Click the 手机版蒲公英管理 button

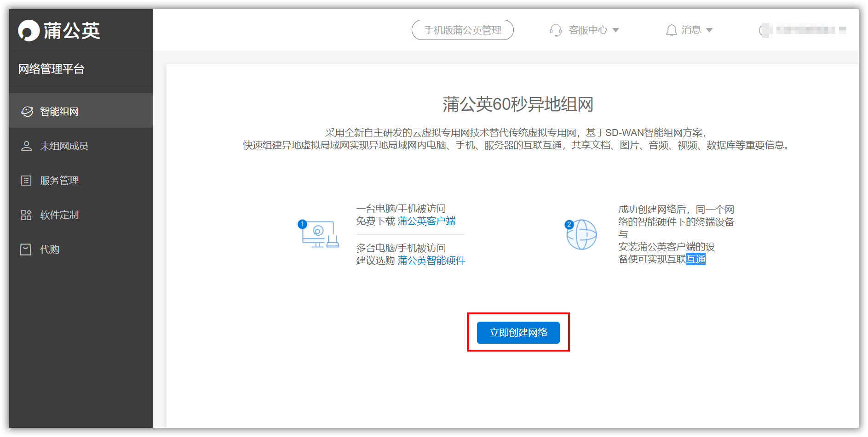pos(463,30)
